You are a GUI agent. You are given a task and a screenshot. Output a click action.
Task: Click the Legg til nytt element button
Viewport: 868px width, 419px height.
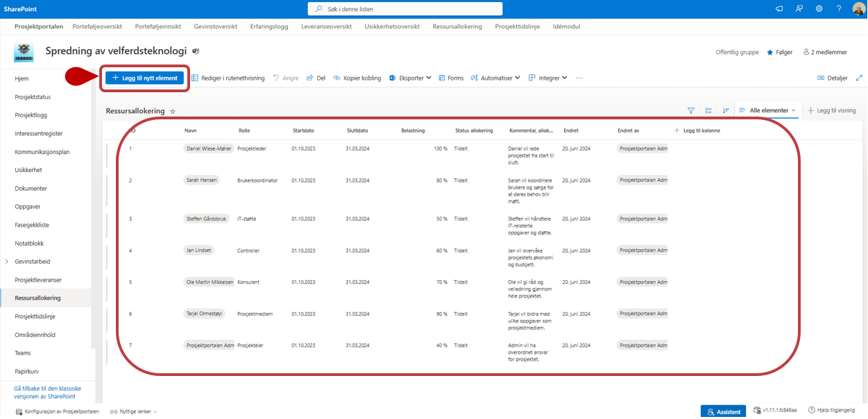(145, 78)
